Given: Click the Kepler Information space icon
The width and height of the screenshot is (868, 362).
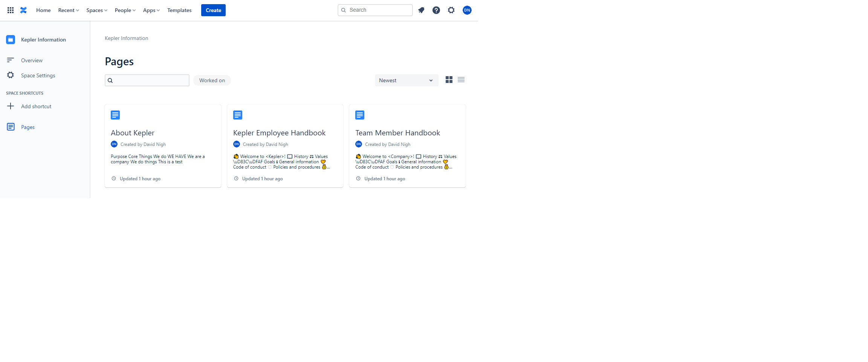Looking at the screenshot, I should click(x=11, y=40).
